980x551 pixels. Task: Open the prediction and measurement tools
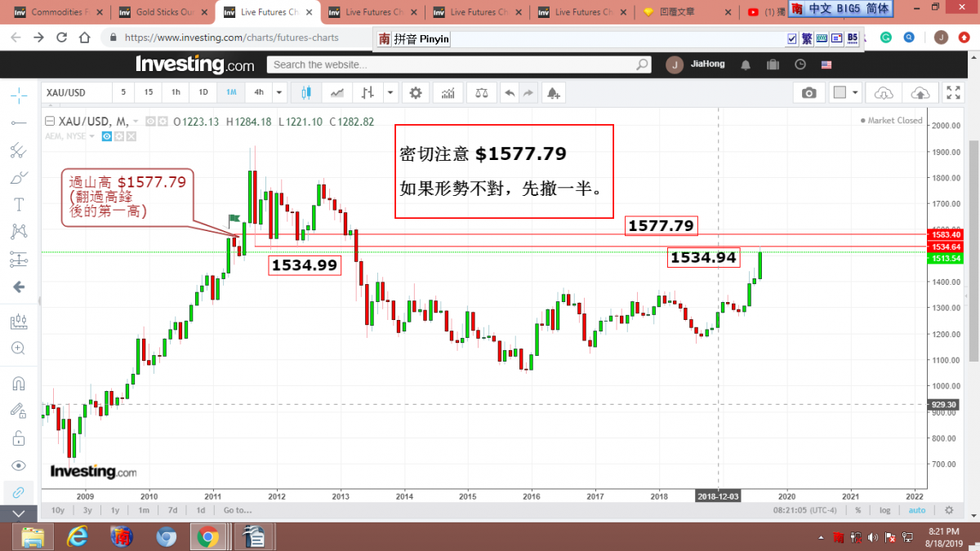tap(18, 260)
